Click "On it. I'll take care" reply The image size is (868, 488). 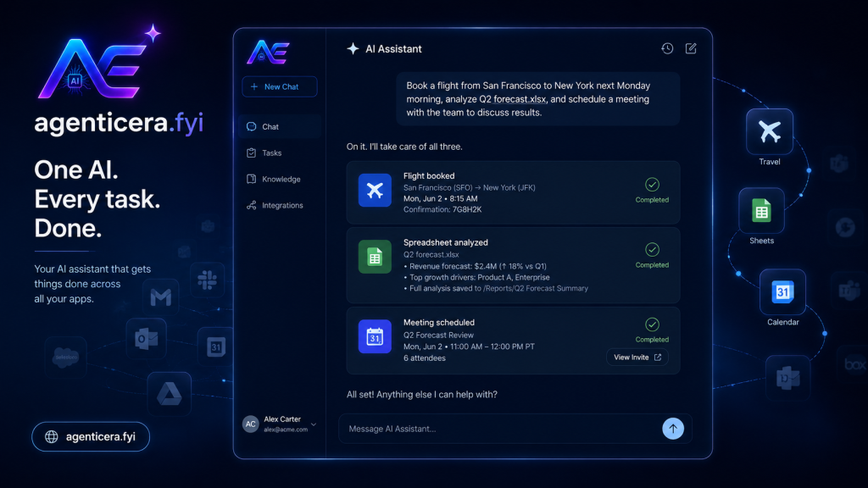tap(404, 147)
